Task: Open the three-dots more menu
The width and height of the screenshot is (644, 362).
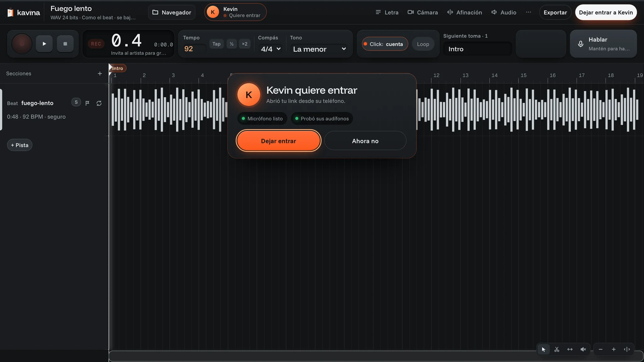Action: (529, 12)
